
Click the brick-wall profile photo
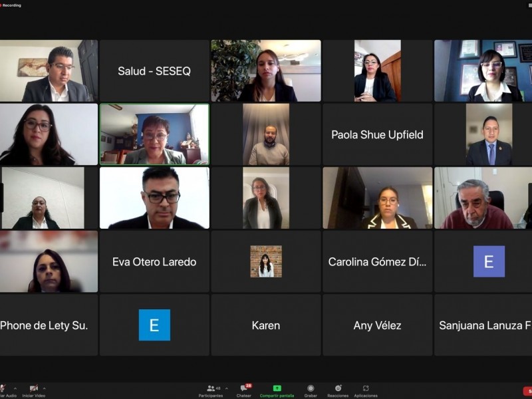click(266, 261)
